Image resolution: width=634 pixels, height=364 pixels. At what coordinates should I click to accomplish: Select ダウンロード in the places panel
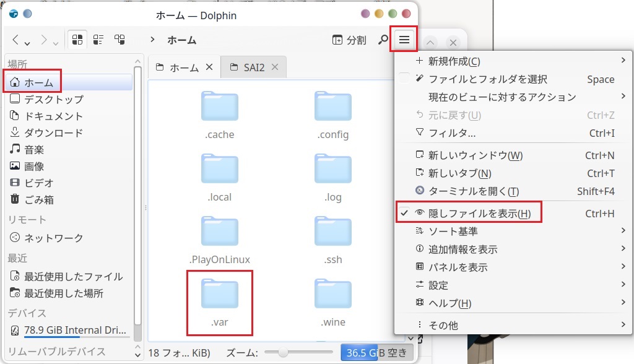tap(53, 132)
